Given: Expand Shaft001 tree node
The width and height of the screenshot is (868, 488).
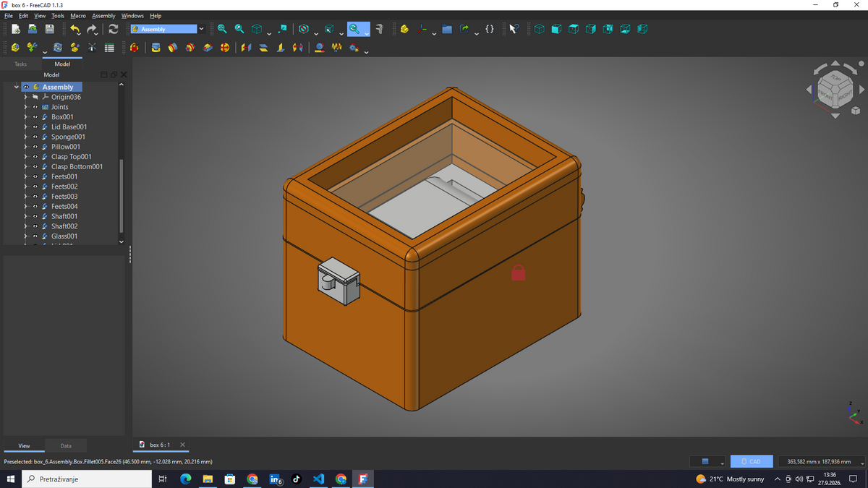Looking at the screenshot, I should click(x=25, y=216).
